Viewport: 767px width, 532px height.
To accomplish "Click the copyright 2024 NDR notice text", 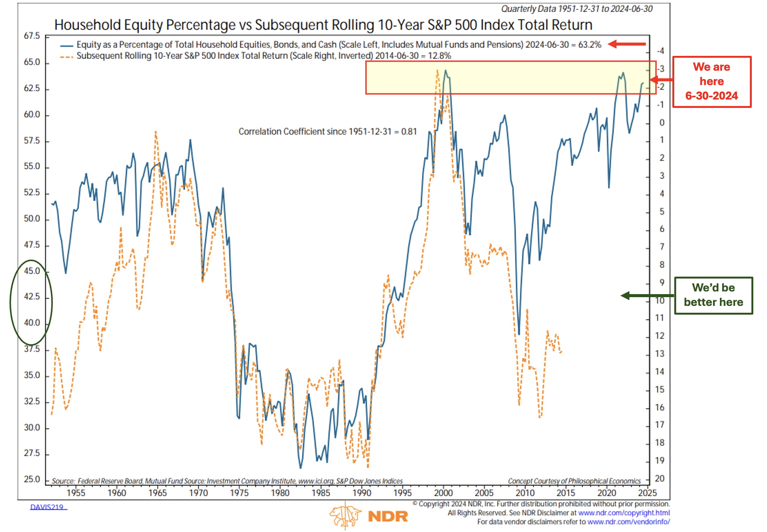I will [541, 504].
